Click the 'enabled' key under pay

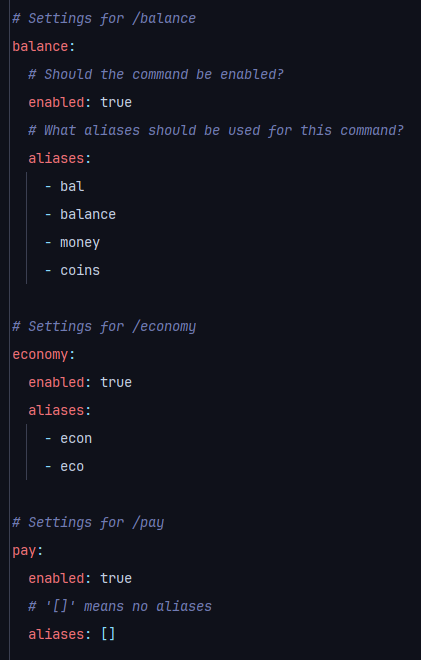(x=56, y=578)
